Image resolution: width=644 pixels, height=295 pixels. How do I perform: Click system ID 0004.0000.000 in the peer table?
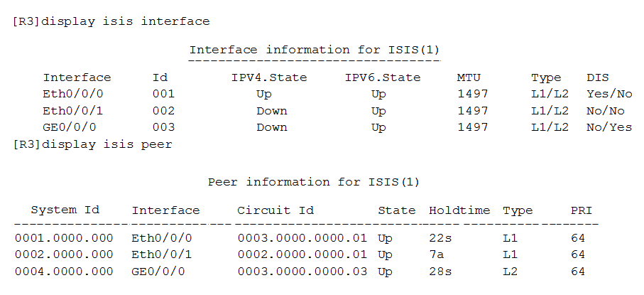[64, 272]
